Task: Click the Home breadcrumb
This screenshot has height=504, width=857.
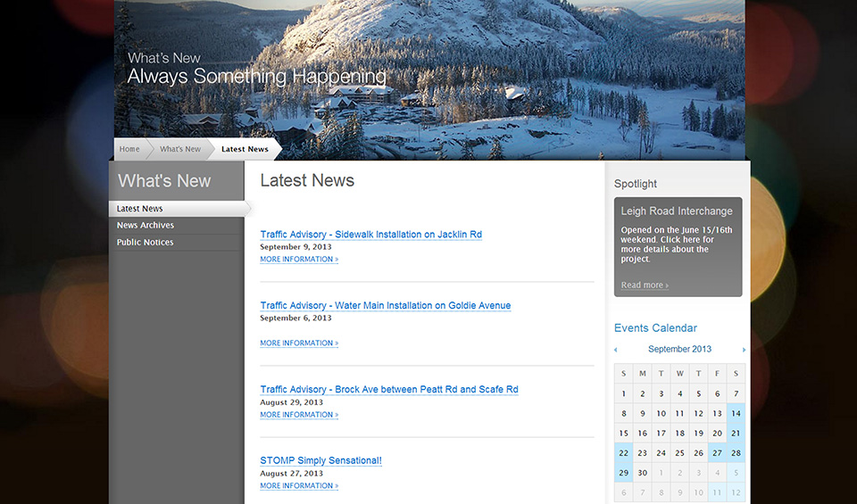Action: (x=129, y=149)
